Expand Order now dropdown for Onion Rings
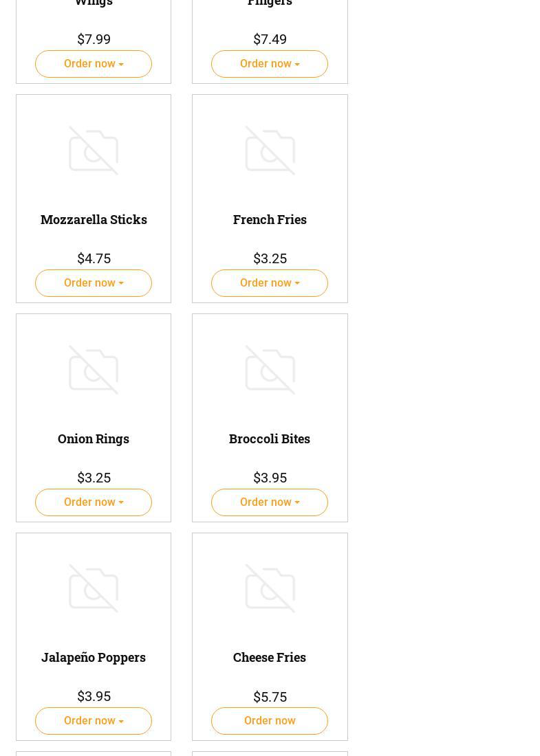Screen dimensions: 540x756 [94, 502]
